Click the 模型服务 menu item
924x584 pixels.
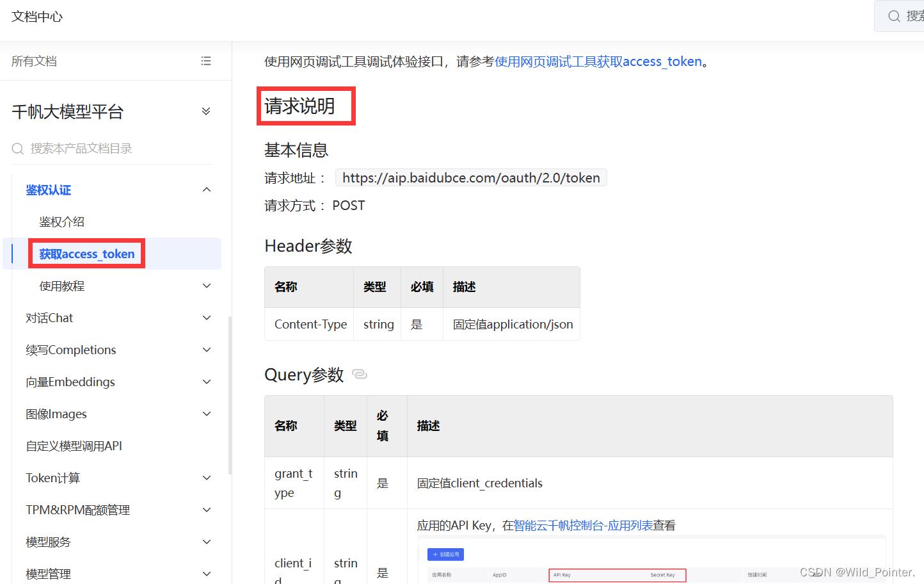[x=48, y=542]
